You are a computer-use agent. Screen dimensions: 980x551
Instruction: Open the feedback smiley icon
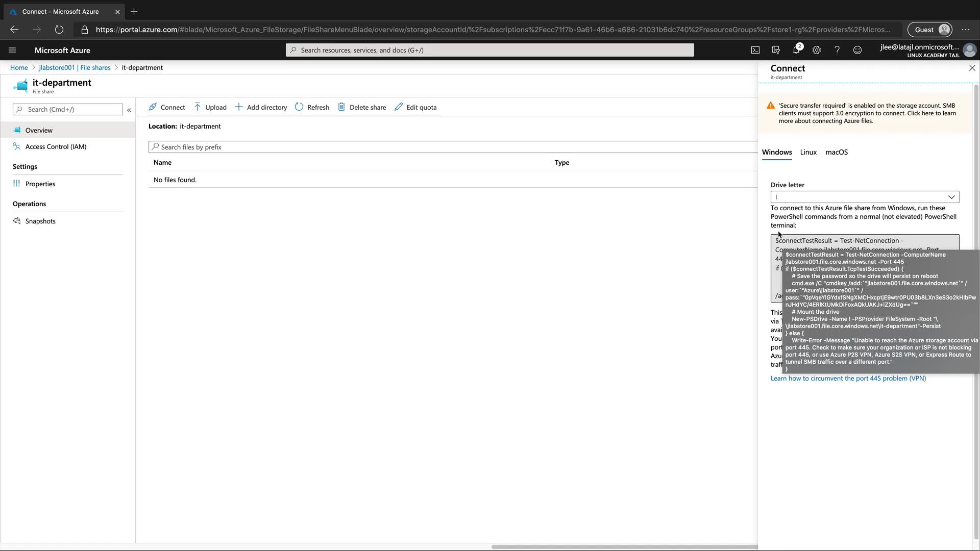(x=857, y=50)
